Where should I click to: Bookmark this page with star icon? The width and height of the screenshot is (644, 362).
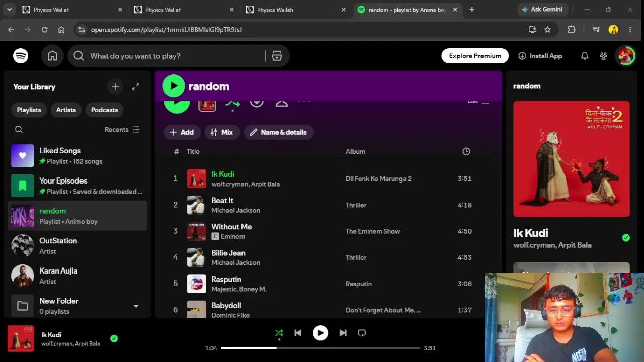pyautogui.click(x=547, y=30)
